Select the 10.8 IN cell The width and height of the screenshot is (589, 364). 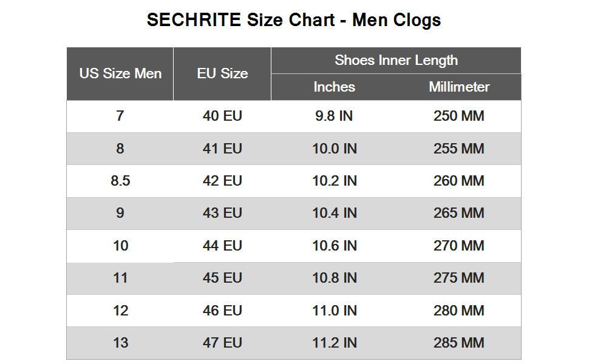[x=335, y=278]
